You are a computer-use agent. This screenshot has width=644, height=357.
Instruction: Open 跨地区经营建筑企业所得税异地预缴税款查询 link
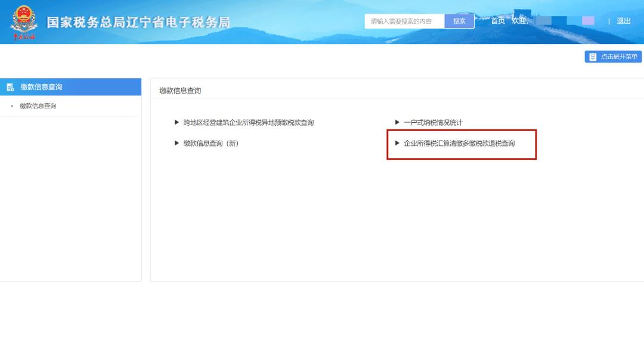pos(248,122)
